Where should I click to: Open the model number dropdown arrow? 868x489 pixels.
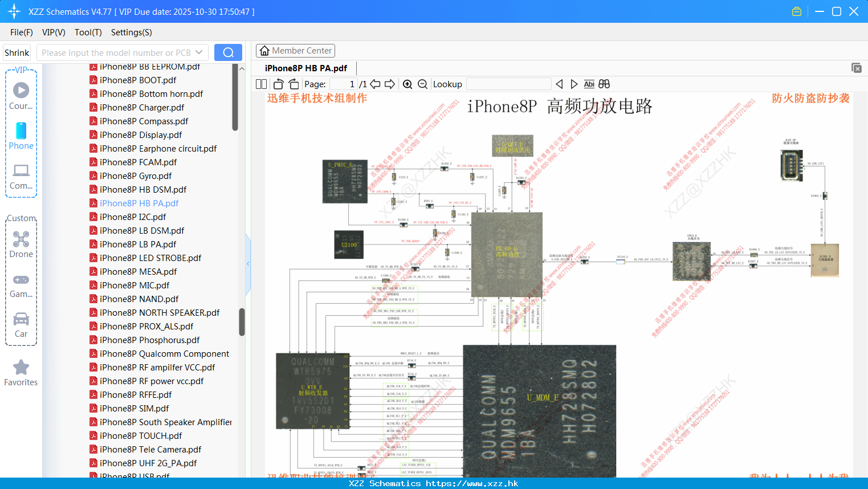(199, 52)
